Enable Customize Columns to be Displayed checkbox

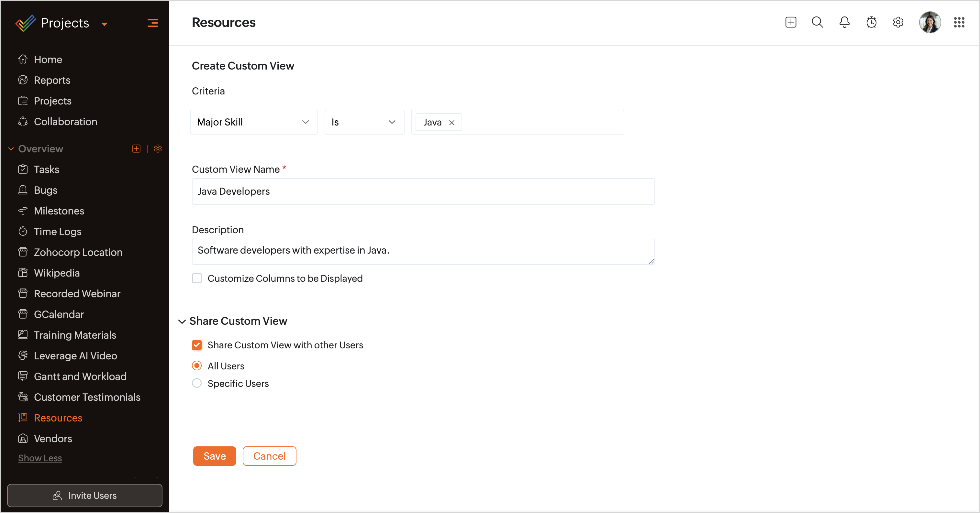point(197,278)
